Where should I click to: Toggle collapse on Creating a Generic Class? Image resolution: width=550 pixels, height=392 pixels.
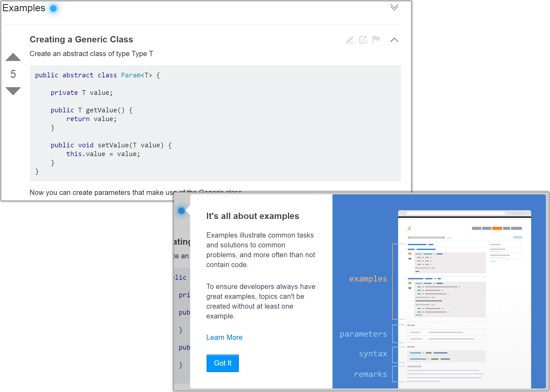(394, 40)
